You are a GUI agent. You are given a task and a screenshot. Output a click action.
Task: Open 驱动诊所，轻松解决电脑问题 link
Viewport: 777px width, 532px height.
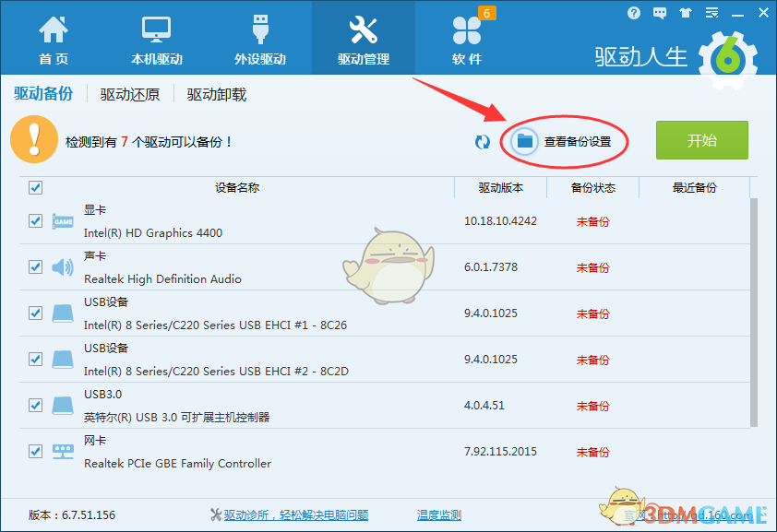point(296,515)
